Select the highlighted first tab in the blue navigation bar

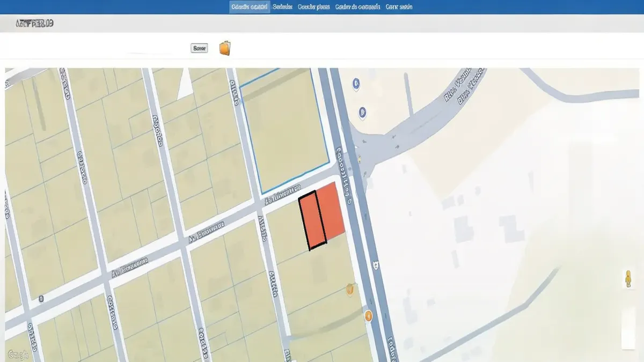[250, 7]
